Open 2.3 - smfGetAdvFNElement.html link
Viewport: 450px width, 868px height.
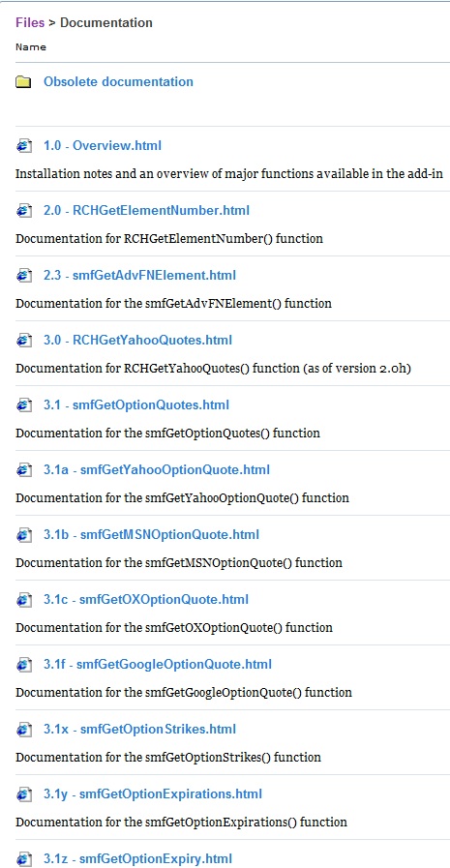[x=139, y=275]
